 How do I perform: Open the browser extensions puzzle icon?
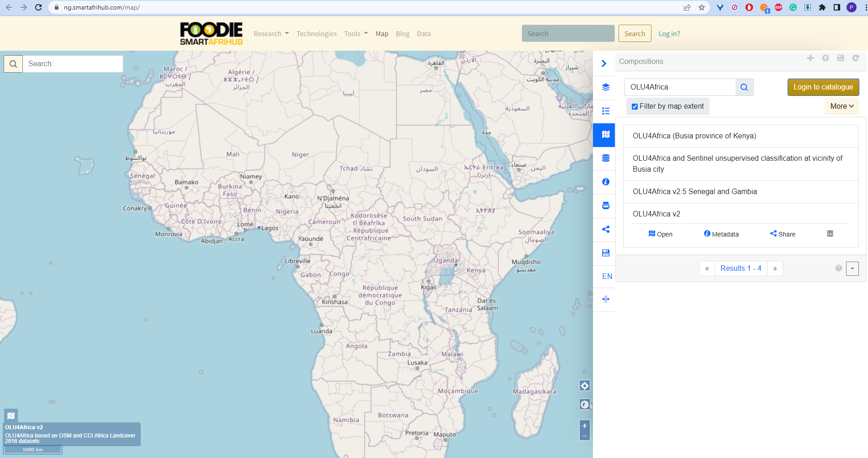coord(822,7)
